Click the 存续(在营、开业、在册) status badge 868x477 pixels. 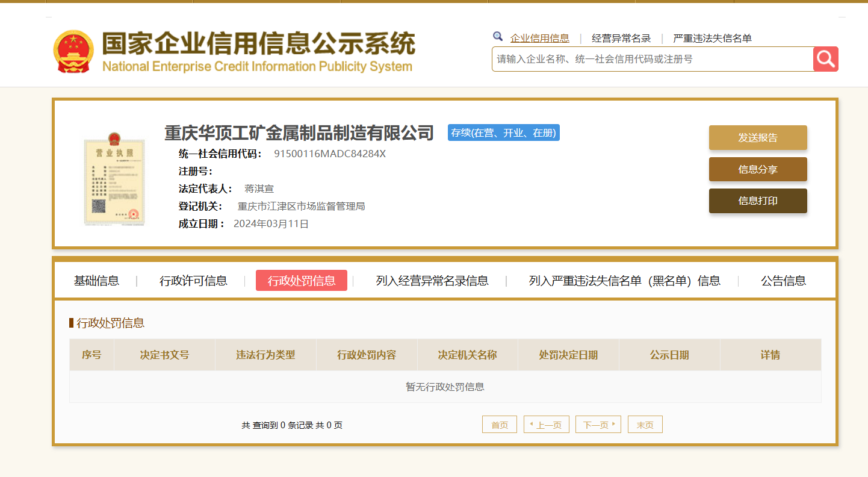coord(504,132)
